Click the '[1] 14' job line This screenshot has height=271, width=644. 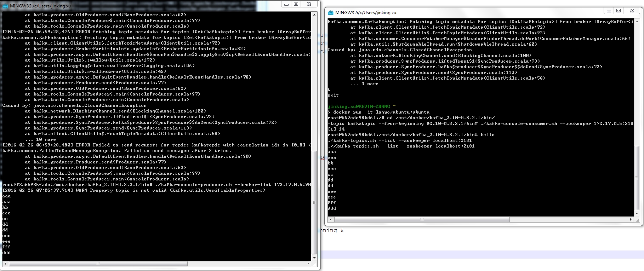(x=336, y=129)
